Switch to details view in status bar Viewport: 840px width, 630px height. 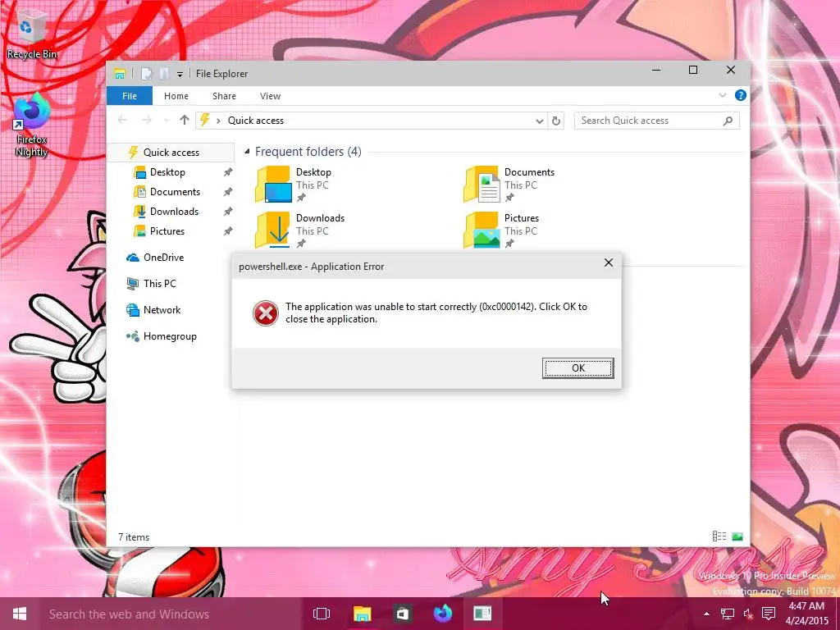pyautogui.click(x=719, y=536)
